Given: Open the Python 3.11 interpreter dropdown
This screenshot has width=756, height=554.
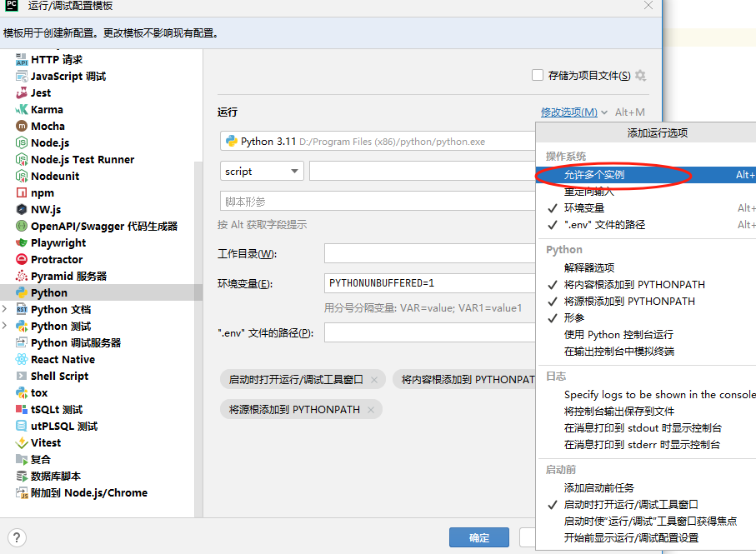Looking at the screenshot, I should (377, 142).
